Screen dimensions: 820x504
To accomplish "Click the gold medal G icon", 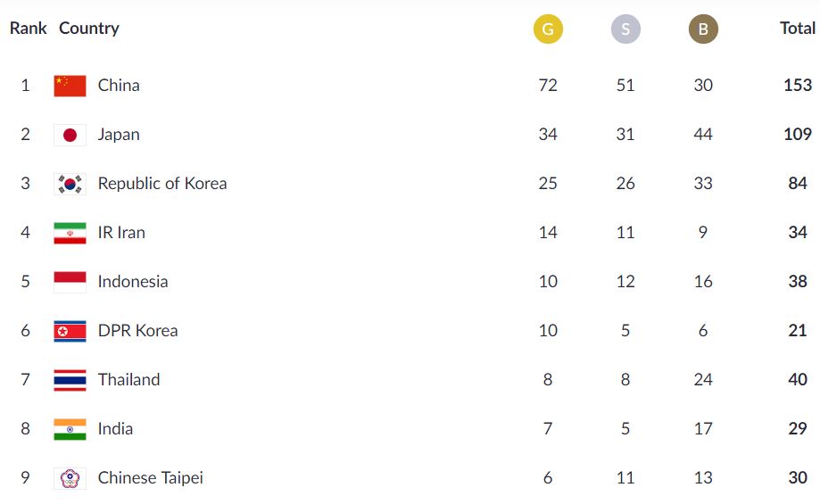I will click(x=548, y=29).
